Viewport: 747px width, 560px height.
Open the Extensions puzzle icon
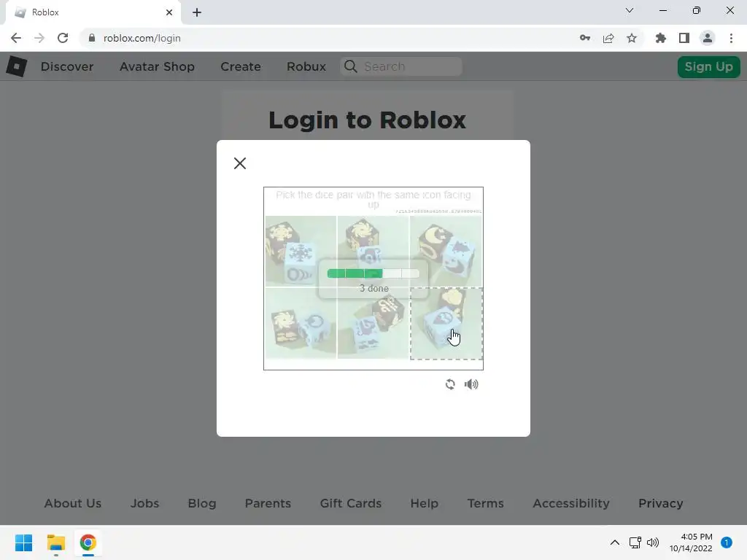coord(661,38)
